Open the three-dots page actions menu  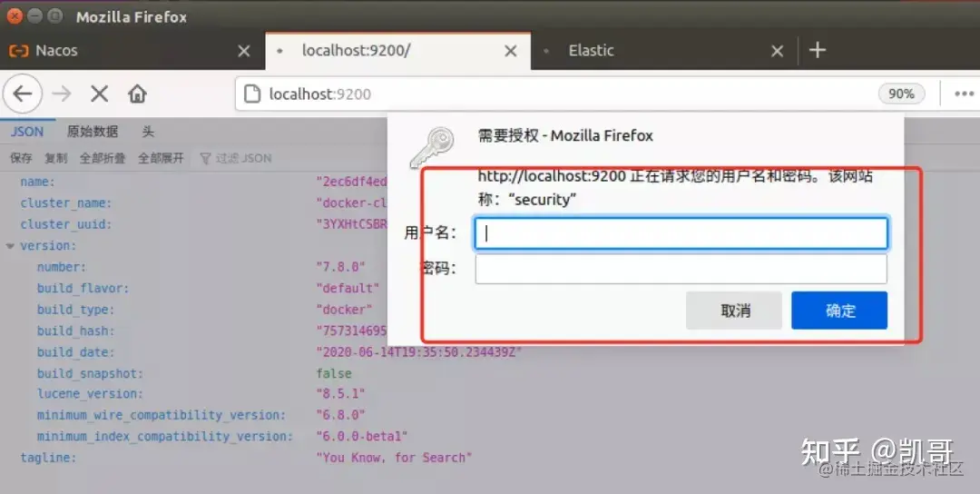point(964,94)
